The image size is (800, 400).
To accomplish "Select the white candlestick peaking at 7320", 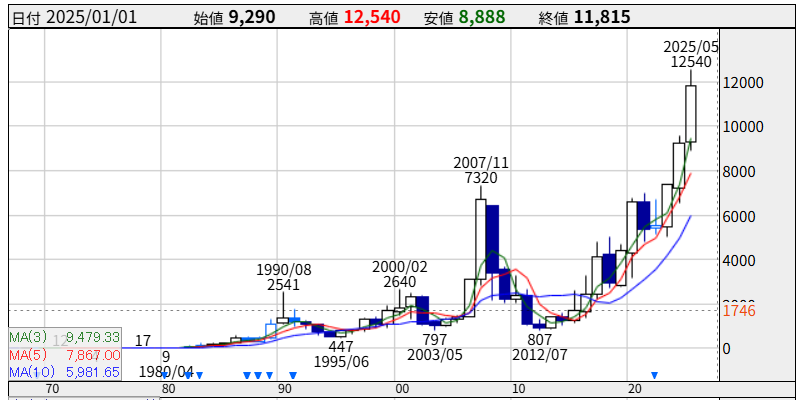I will [481, 239].
